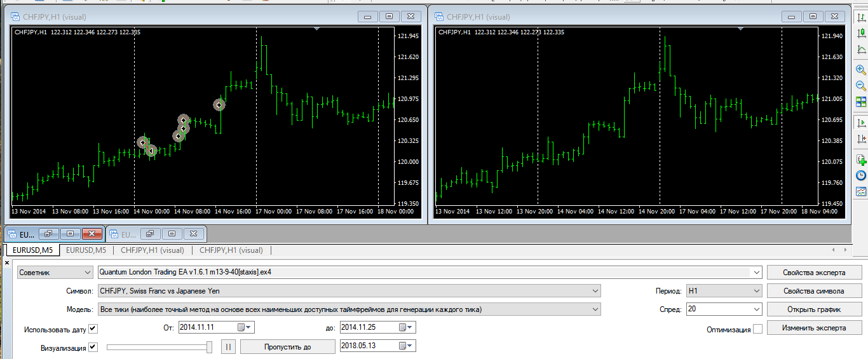Select the inactive EURUSD,M5 chart tab
Viewport: 868px width, 359px height.
tap(86, 250)
